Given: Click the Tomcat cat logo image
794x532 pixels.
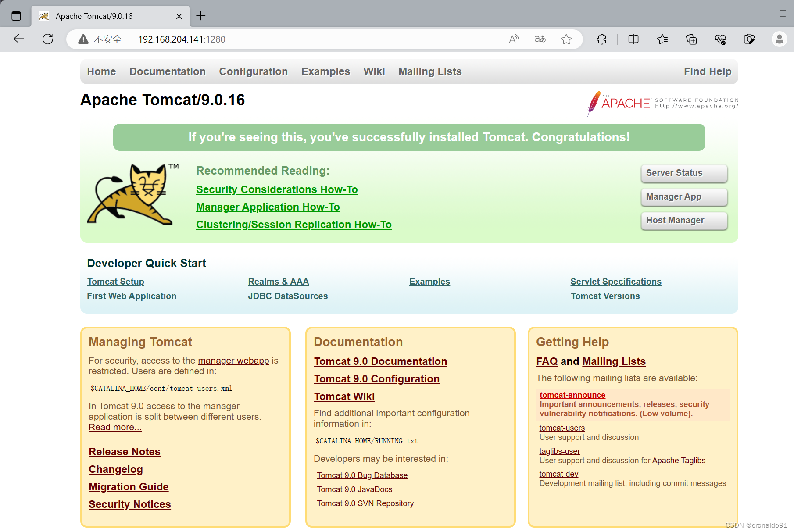Looking at the screenshot, I should [x=133, y=194].
